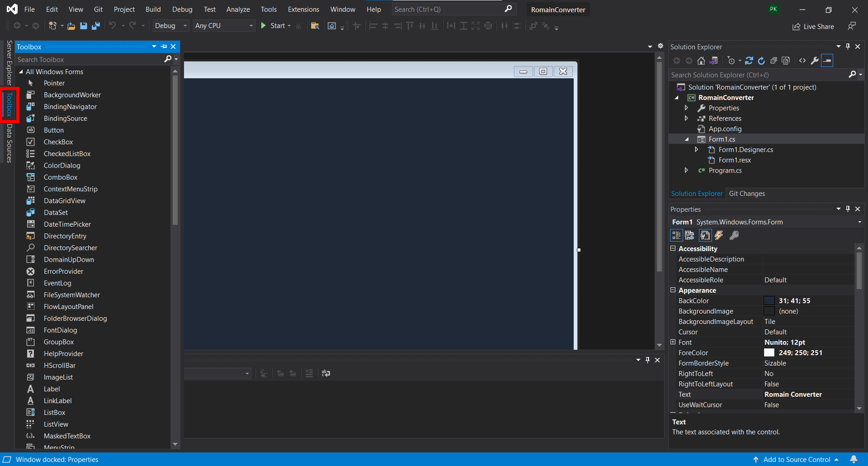Switch to the Git Changes tab
This screenshot has width=868, height=466.
747,194
